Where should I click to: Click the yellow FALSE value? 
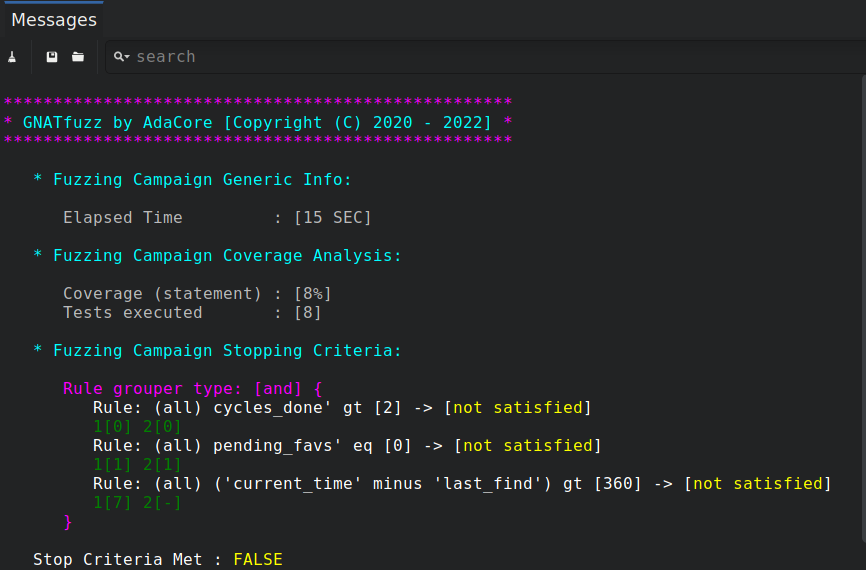[258, 560]
